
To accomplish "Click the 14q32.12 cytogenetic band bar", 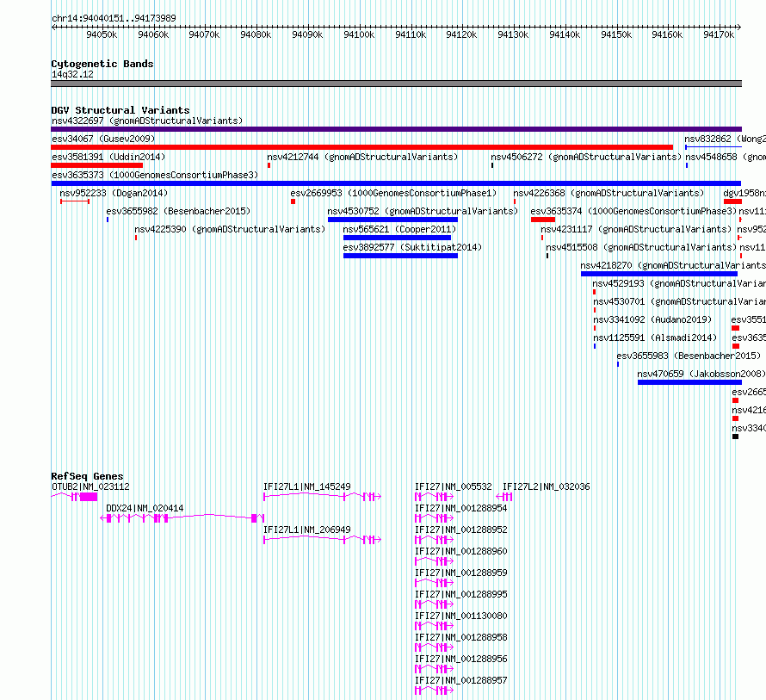I will (396, 84).
